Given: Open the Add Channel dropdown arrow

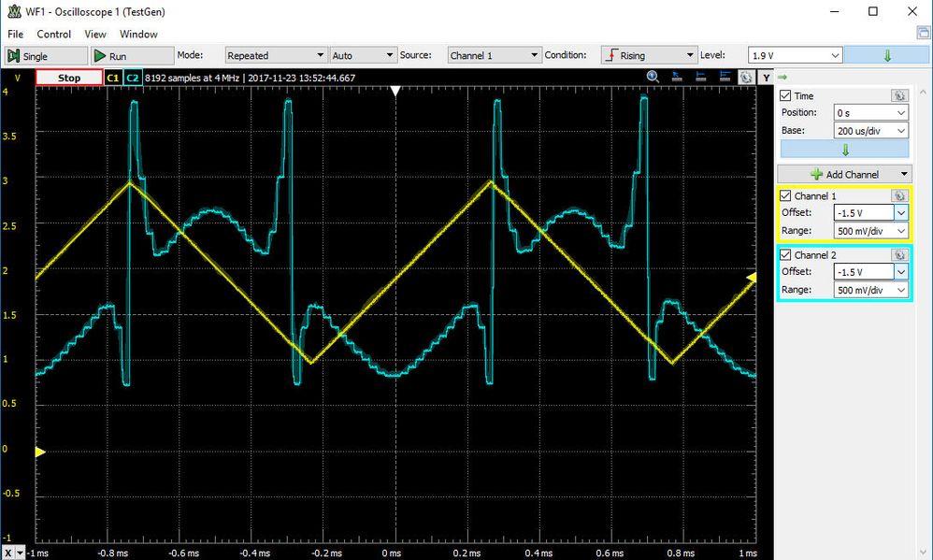Looking at the screenshot, I should click(904, 174).
